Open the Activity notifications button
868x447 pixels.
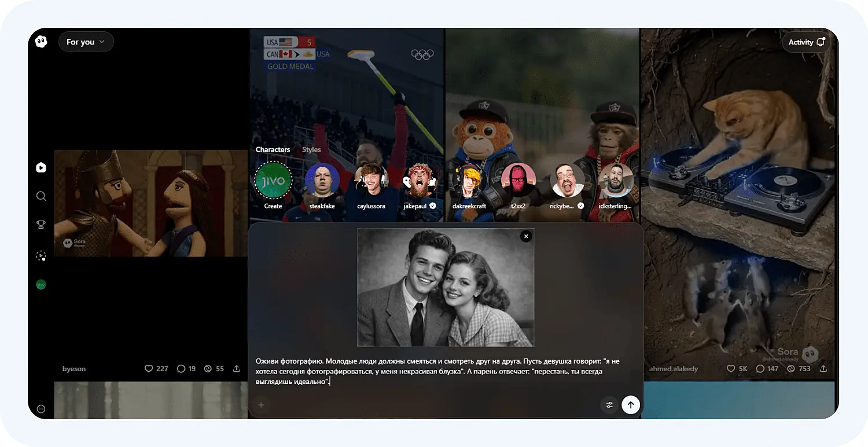pyautogui.click(x=807, y=42)
